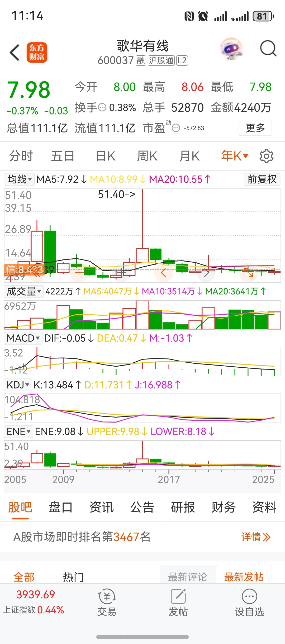The width and height of the screenshot is (285, 644).
Task: Move chart left with orange arrow
Action: tap(163, 272)
